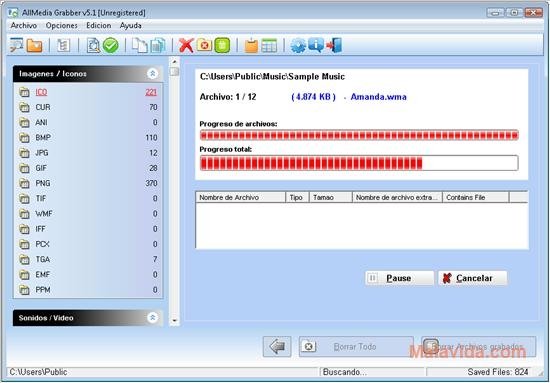Select the WMF format row label

[x=44, y=214]
